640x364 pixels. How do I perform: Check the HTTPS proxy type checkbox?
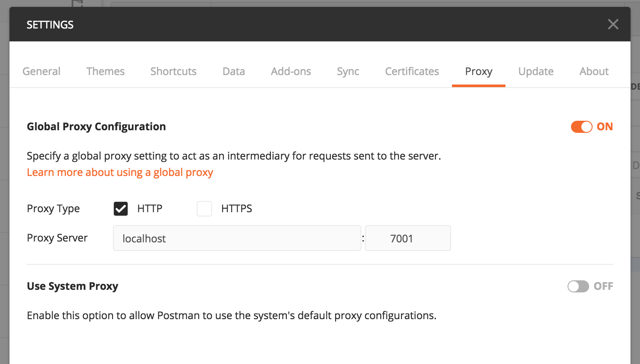pyautogui.click(x=204, y=209)
